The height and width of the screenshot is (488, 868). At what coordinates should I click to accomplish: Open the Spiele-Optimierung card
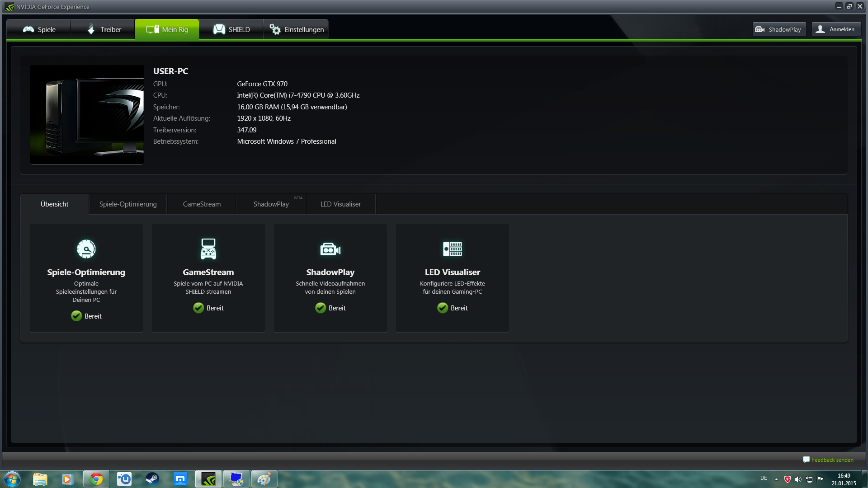(x=86, y=278)
